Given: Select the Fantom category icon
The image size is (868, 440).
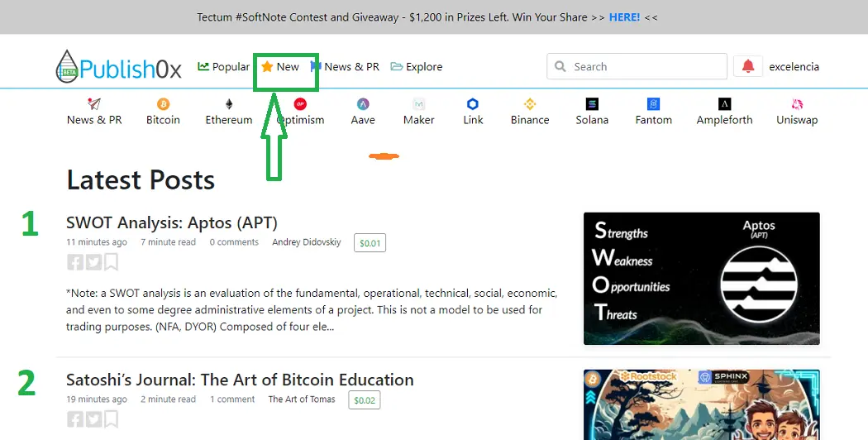Looking at the screenshot, I should pos(653,103).
